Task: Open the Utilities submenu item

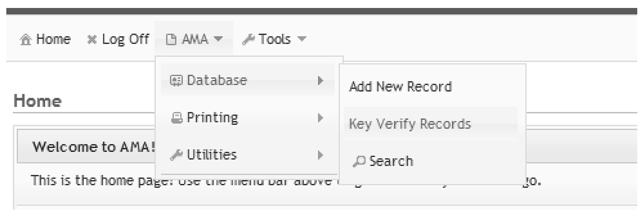Action: [212, 155]
